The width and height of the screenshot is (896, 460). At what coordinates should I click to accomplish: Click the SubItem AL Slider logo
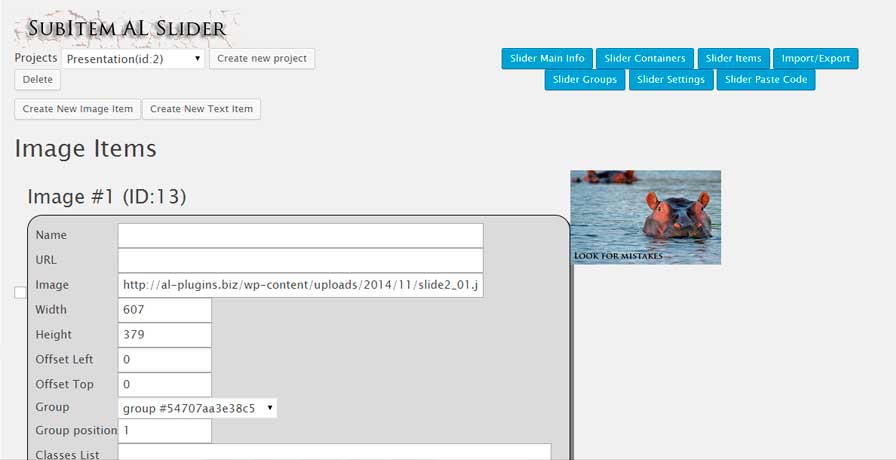[x=126, y=28]
